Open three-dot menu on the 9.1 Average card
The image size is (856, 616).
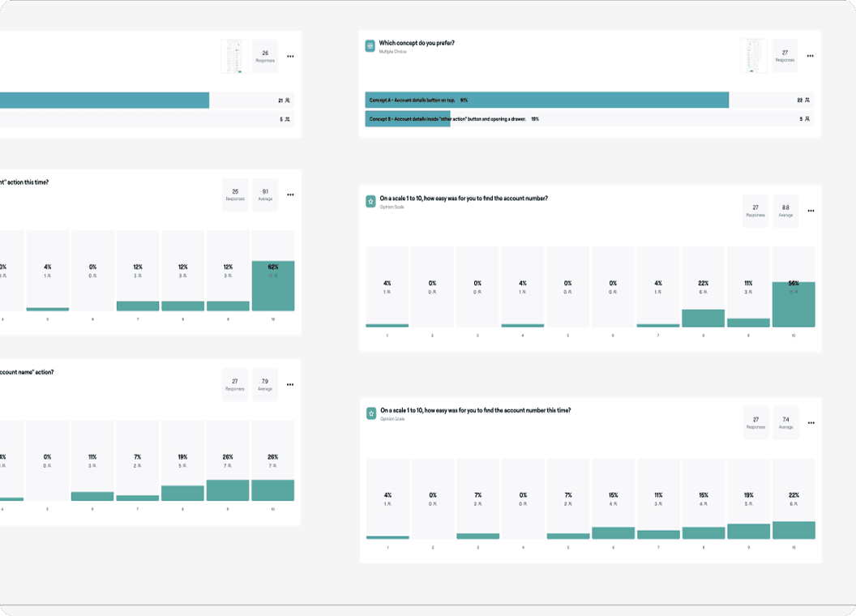click(290, 195)
